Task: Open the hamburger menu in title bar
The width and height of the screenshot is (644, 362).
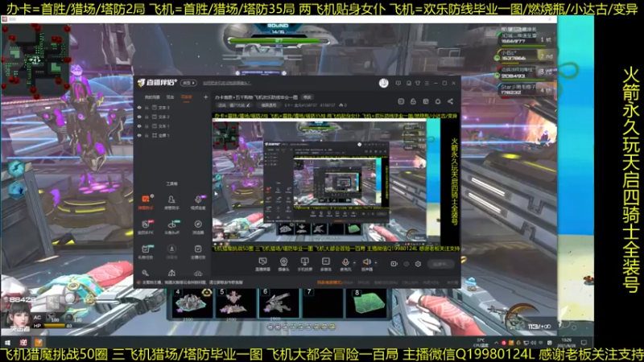Action: point(427,83)
